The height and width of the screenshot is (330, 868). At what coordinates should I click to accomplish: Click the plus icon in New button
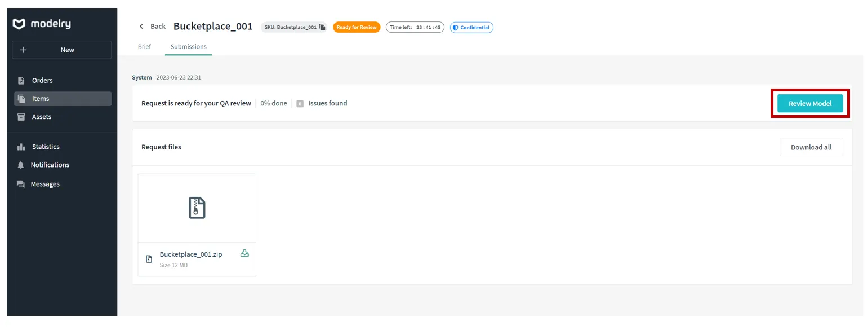(23, 50)
